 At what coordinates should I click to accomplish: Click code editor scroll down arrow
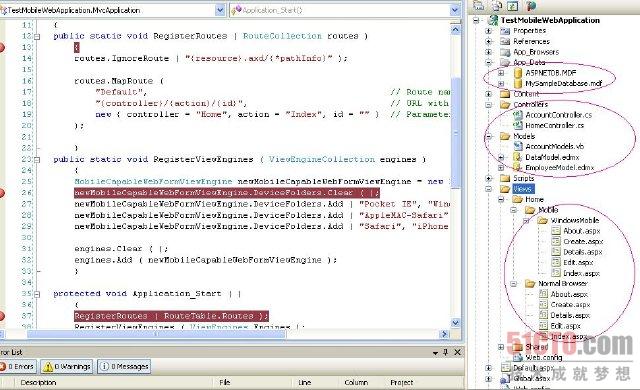tap(456, 323)
